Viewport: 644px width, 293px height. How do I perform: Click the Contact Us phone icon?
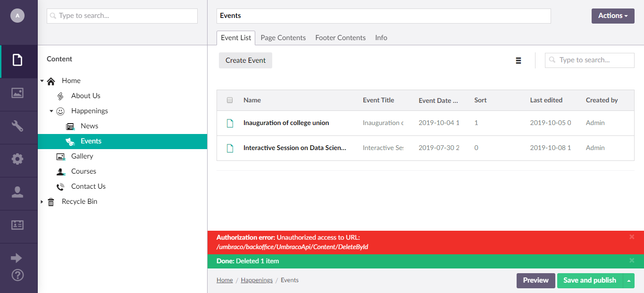[60, 187]
